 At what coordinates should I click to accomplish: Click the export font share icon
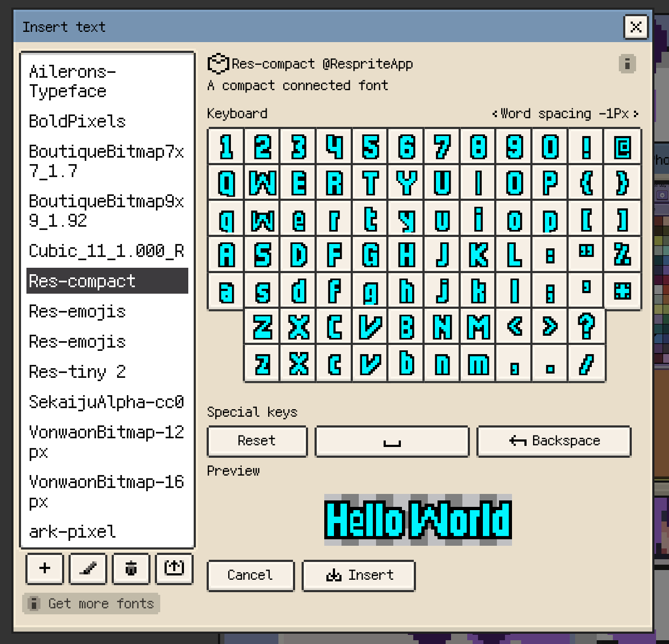(174, 568)
